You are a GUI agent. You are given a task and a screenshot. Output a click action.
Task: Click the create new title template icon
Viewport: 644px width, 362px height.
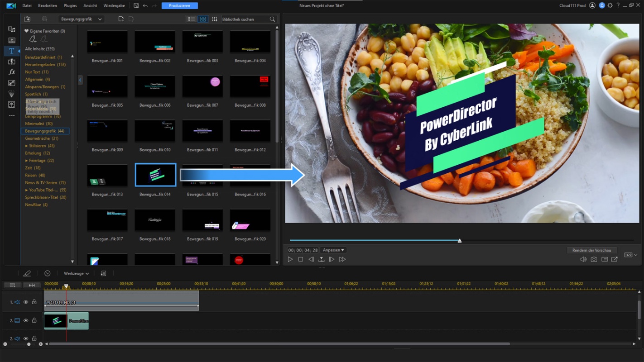coord(121,19)
